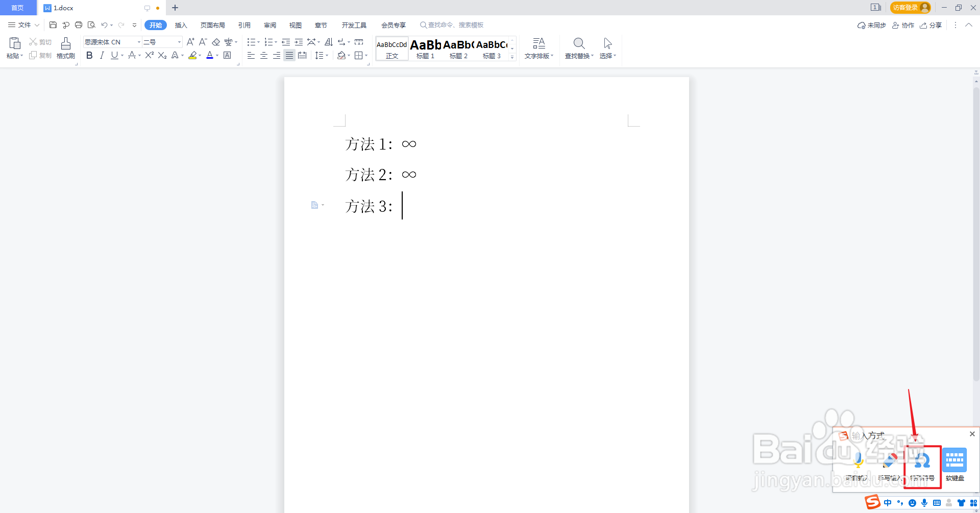Click 未同步 cloud sync status
This screenshot has height=513, width=980.
872,25
